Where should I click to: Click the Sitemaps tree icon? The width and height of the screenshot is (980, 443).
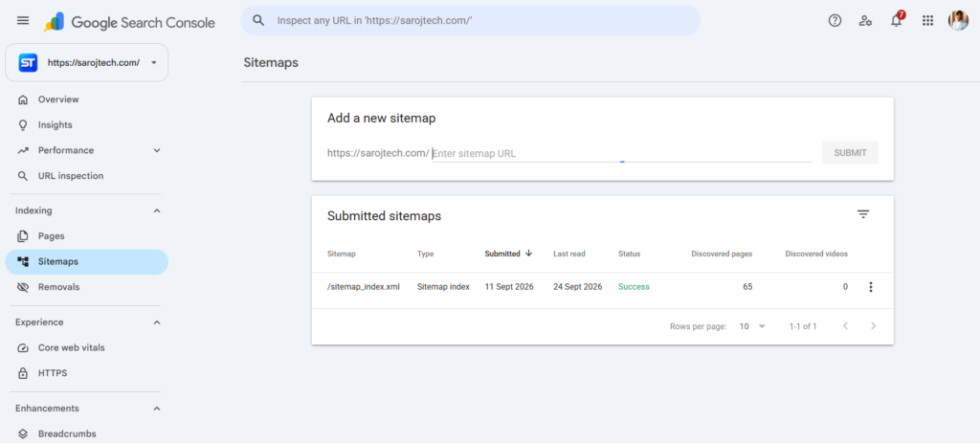pos(23,262)
